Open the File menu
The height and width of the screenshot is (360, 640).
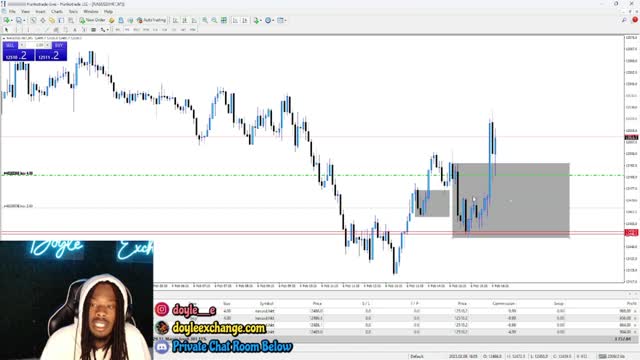pos(12,11)
